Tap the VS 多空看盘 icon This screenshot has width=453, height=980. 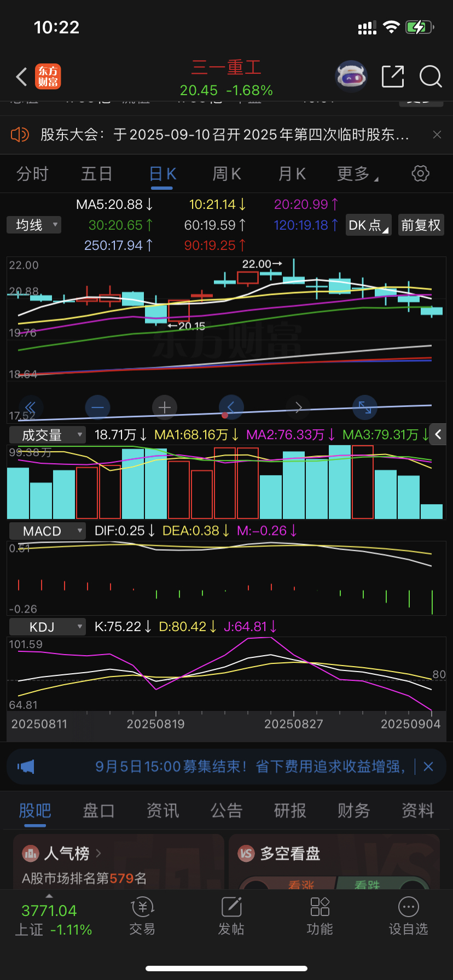click(246, 853)
